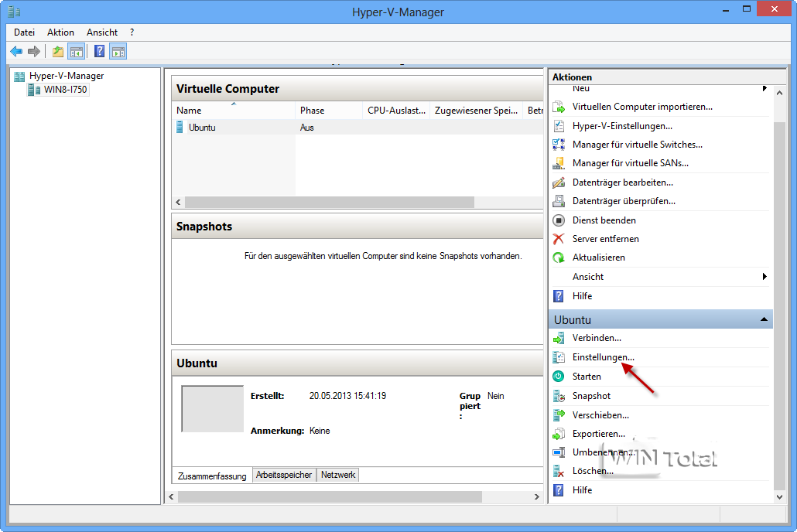The width and height of the screenshot is (797, 532).
Task: Select Hyper-V-Manager root tree node
Action: (x=67, y=77)
